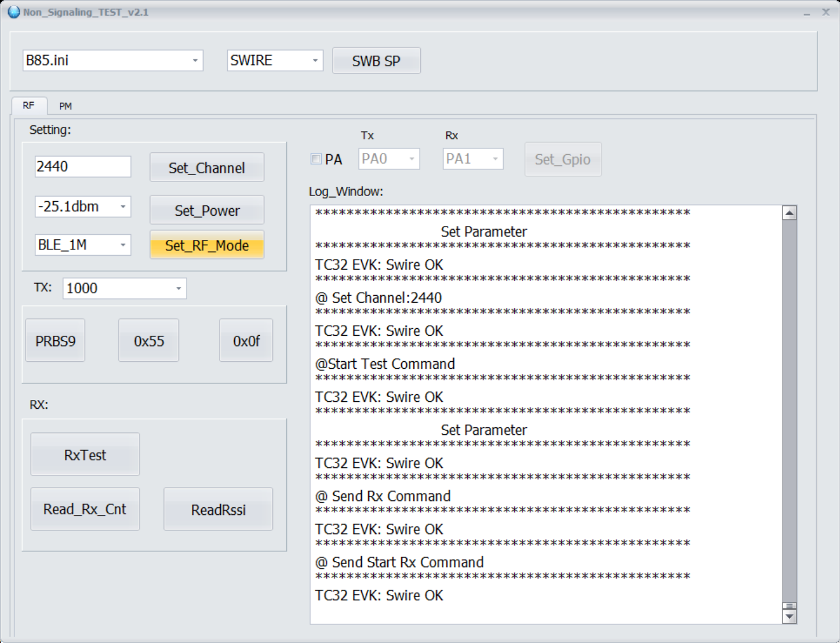Click the highlighted Set_RF_Mode button

pos(206,245)
